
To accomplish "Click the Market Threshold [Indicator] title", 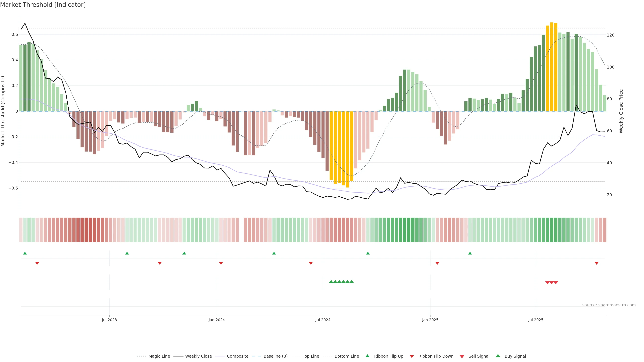I will 43,5.
